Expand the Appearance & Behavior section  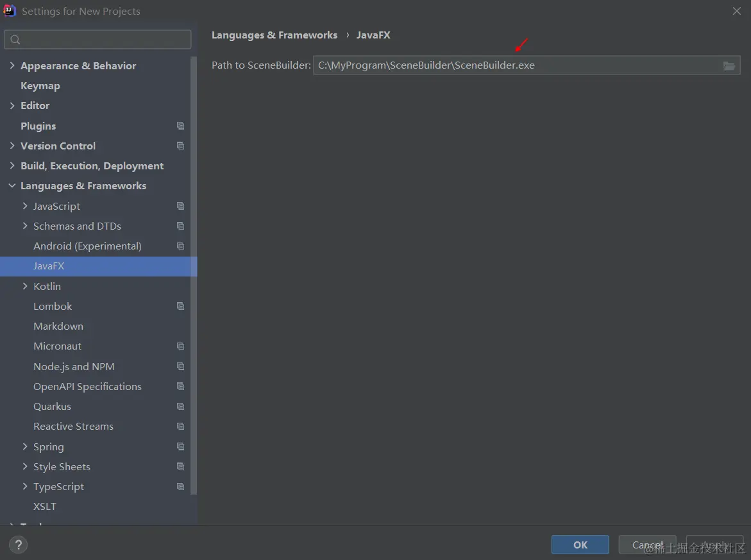click(x=12, y=65)
